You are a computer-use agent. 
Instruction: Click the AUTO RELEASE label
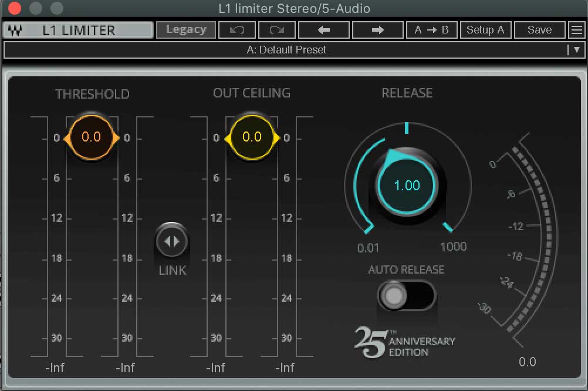(407, 270)
